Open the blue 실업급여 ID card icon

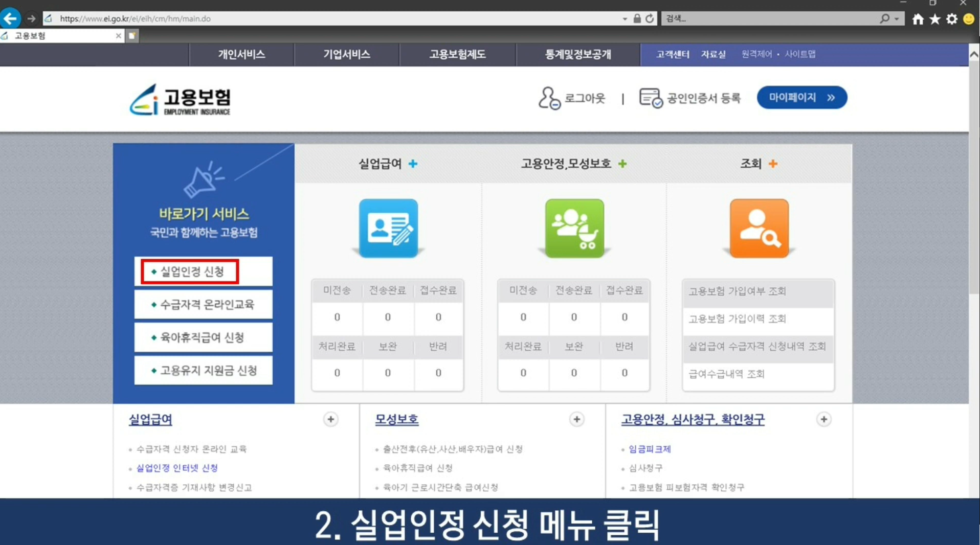pyautogui.click(x=387, y=229)
